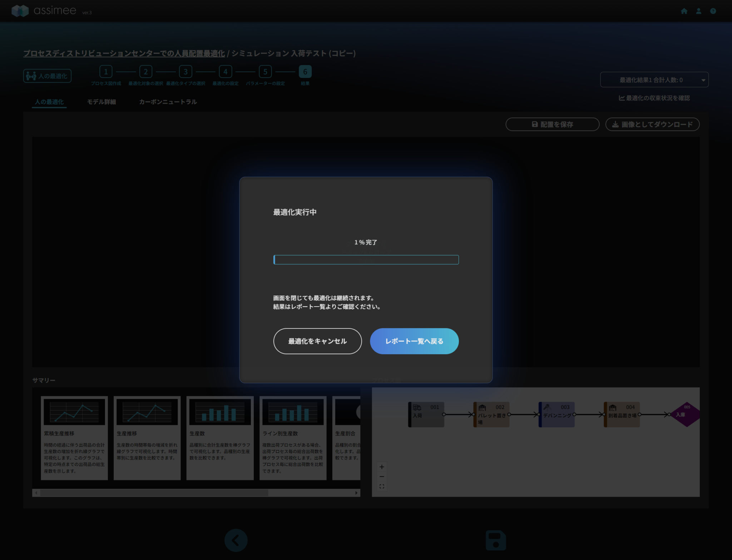
Task: Click the home icon in header
Action: [x=684, y=11]
